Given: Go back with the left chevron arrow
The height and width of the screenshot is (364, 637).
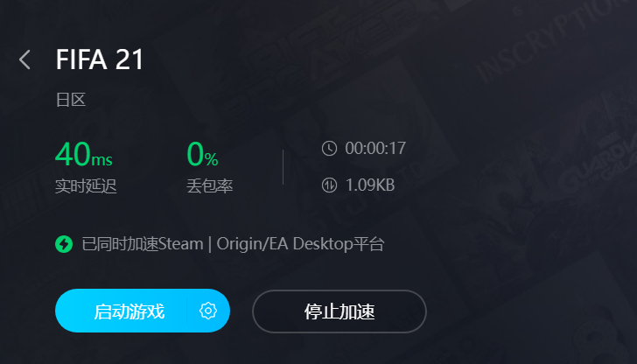Looking at the screenshot, I should click(24, 59).
